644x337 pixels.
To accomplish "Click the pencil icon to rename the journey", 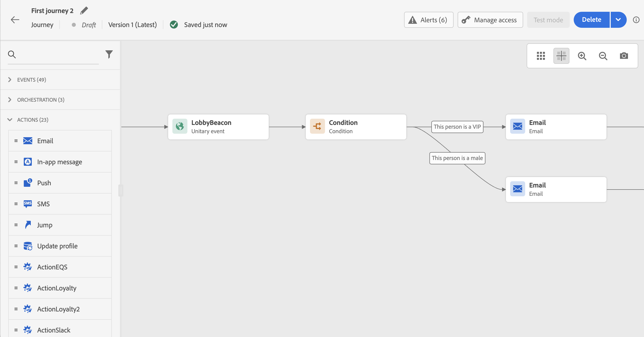I will click(84, 11).
